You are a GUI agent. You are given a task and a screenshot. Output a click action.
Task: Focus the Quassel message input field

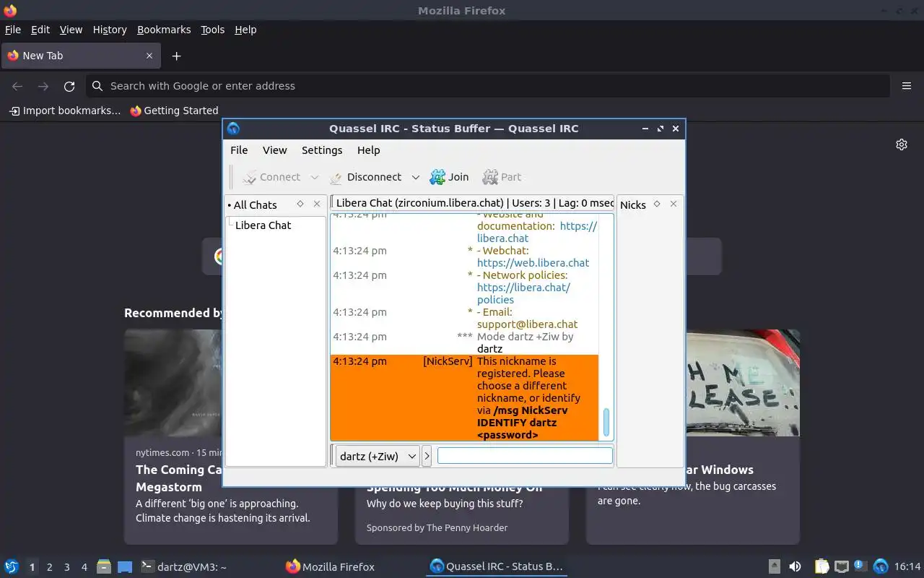click(525, 456)
